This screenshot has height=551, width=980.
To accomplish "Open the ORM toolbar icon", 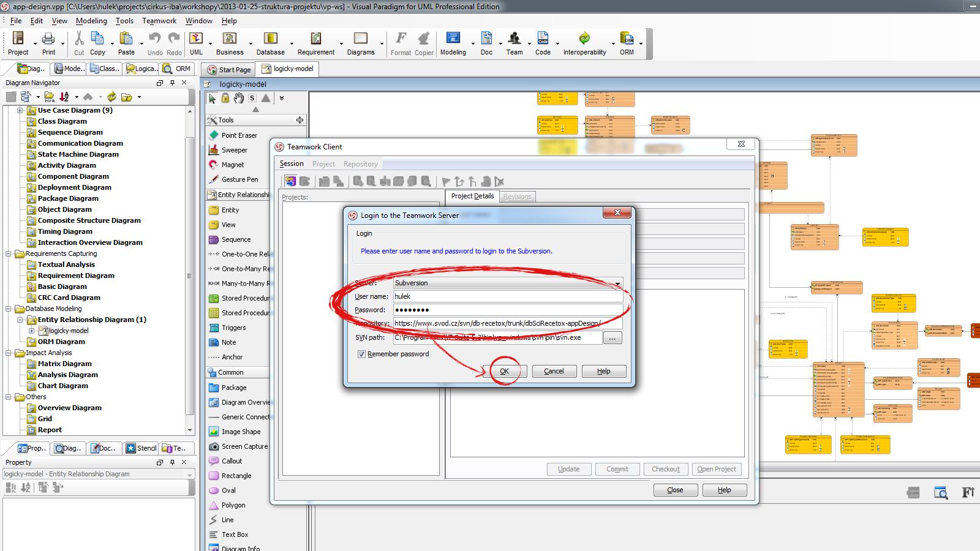I will click(x=627, y=39).
